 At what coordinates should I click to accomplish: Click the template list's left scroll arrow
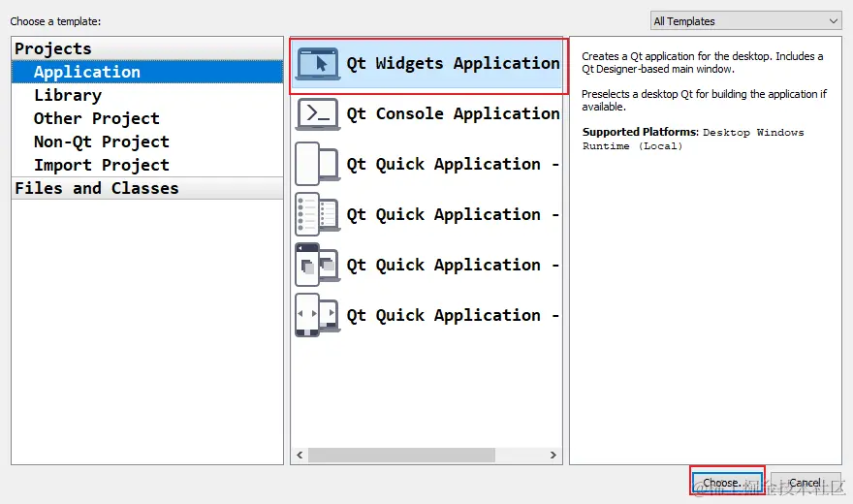[x=300, y=455]
